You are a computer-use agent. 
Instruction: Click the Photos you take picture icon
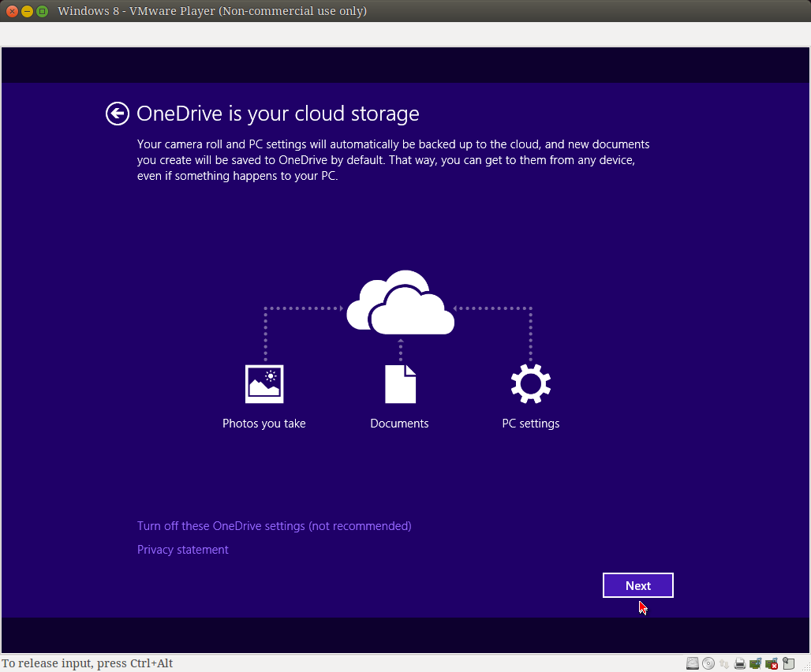pyautogui.click(x=264, y=384)
